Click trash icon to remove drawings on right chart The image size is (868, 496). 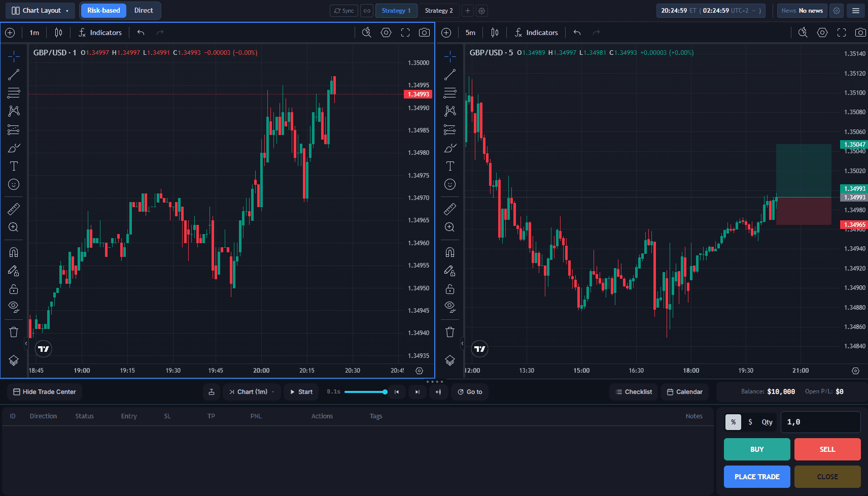click(x=450, y=332)
